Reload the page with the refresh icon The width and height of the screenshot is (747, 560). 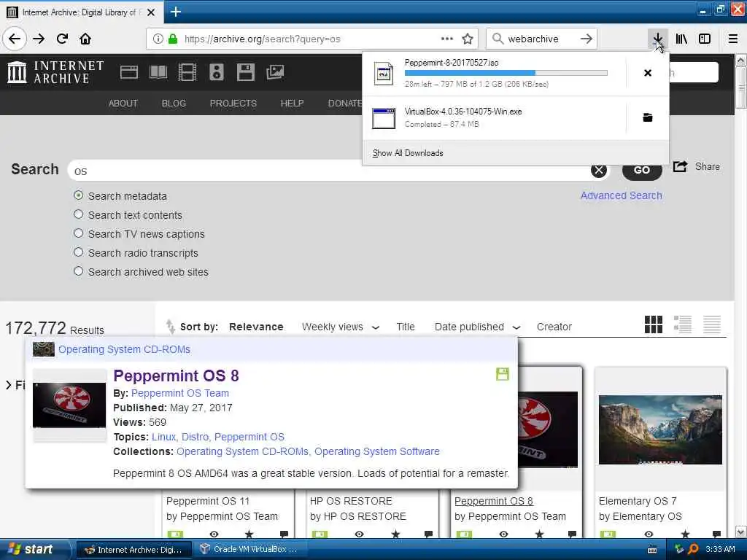pyautogui.click(x=63, y=39)
